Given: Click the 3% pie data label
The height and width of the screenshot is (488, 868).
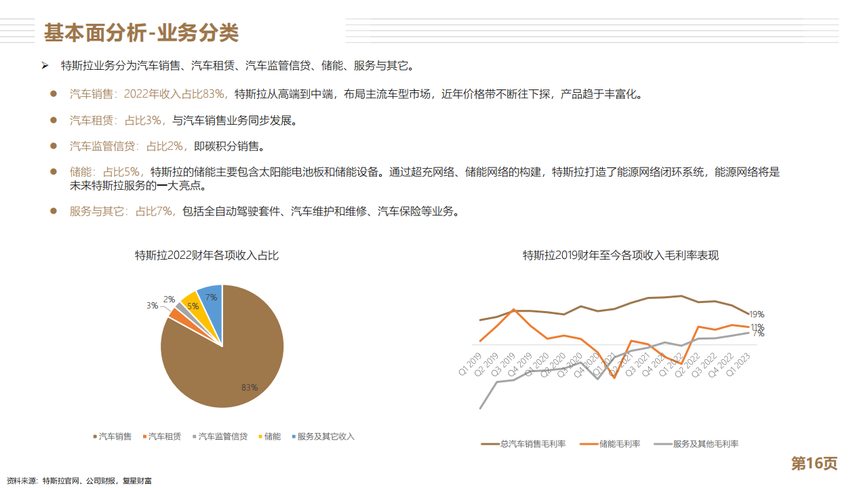Looking at the screenshot, I should tap(152, 306).
